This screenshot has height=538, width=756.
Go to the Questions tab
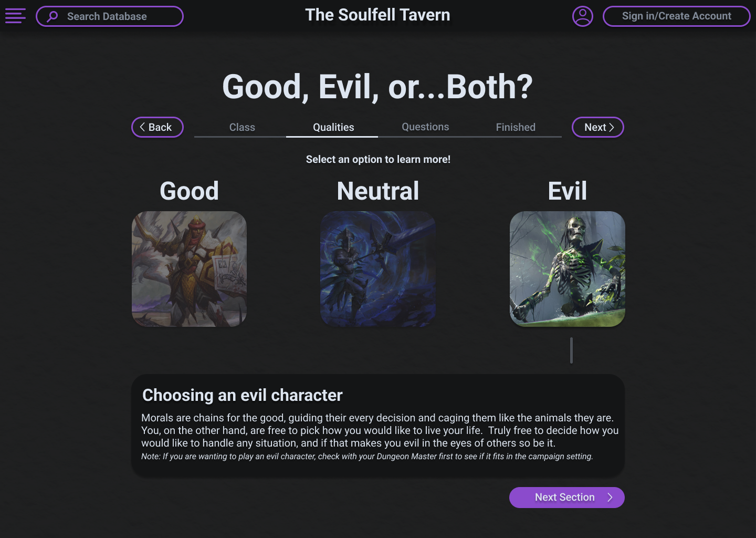click(425, 127)
